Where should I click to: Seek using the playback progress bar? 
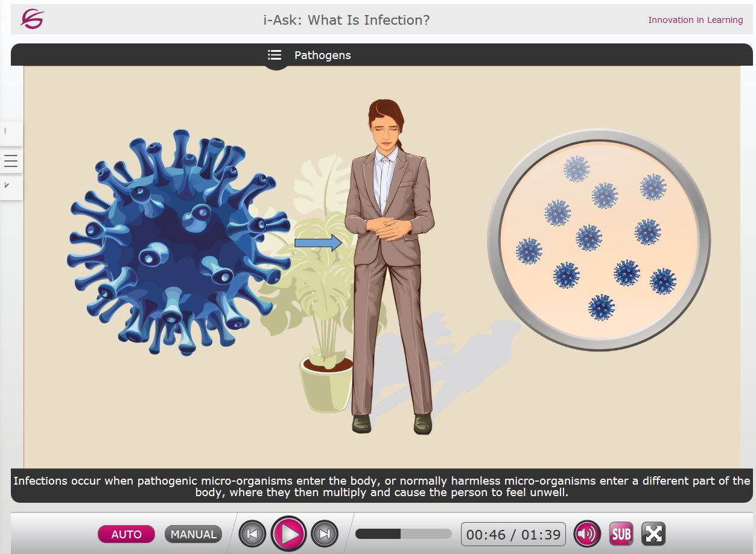pos(404,534)
